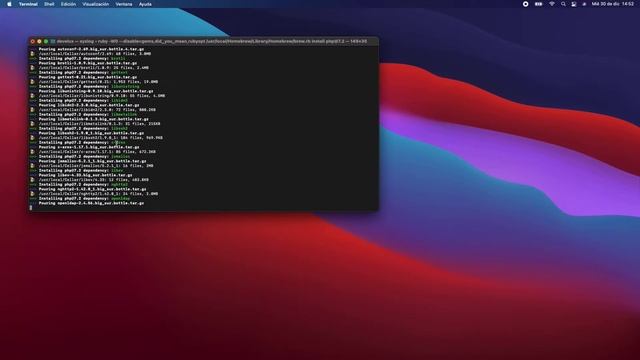Click the folder proxy icon in Terminal title
640x360 pixels.
click(53, 41)
